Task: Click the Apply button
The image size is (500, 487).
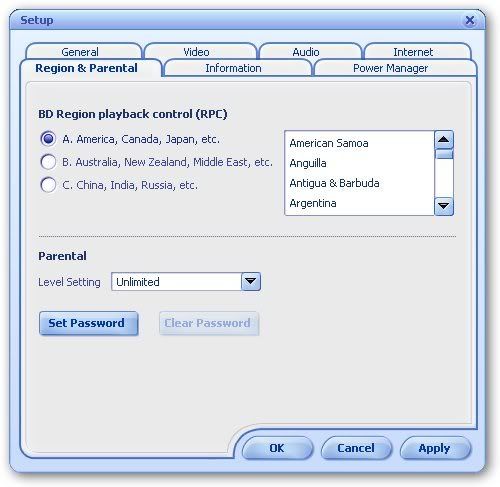Action: 435,448
